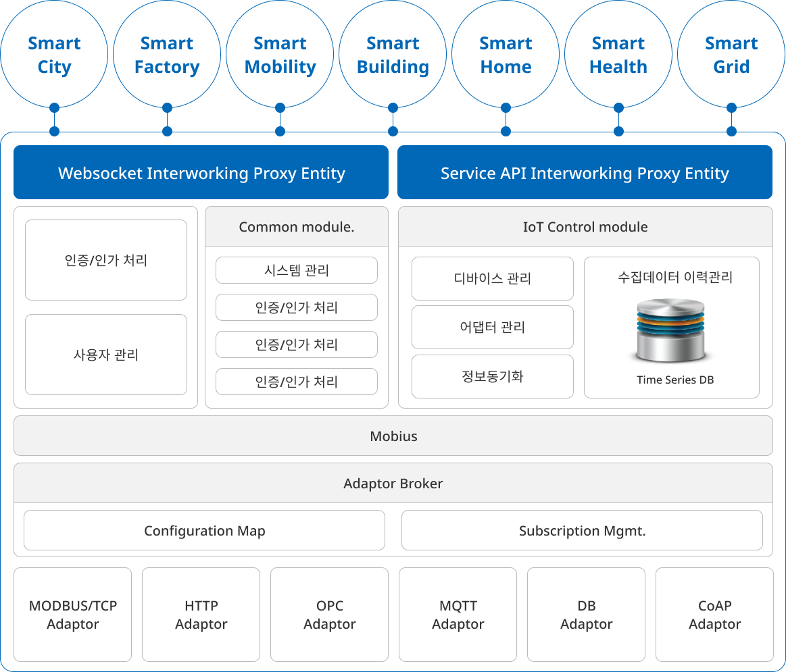Click the 어댑터 관리 item
The width and height of the screenshot is (786, 672).
pyautogui.click(x=493, y=328)
